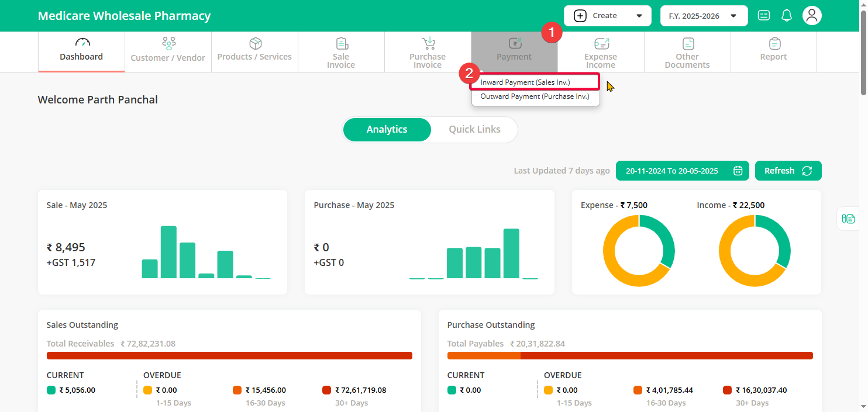868x412 pixels.
Task: Expand the Create dropdown
Action: [607, 16]
